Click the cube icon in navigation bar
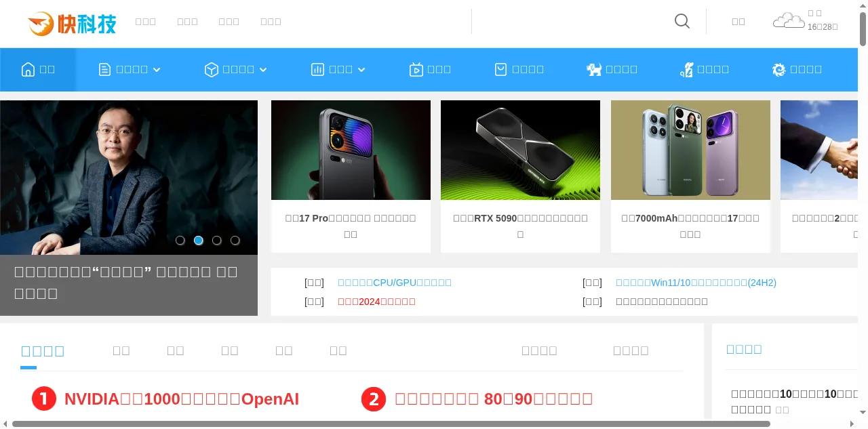This screenshot has height=429, width=868. point(211,69)
